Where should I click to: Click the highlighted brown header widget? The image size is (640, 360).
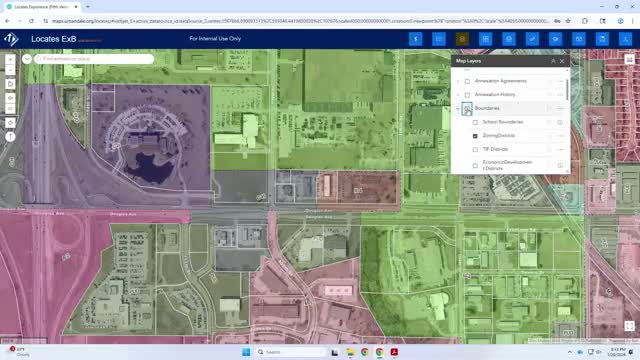point(462,39)
